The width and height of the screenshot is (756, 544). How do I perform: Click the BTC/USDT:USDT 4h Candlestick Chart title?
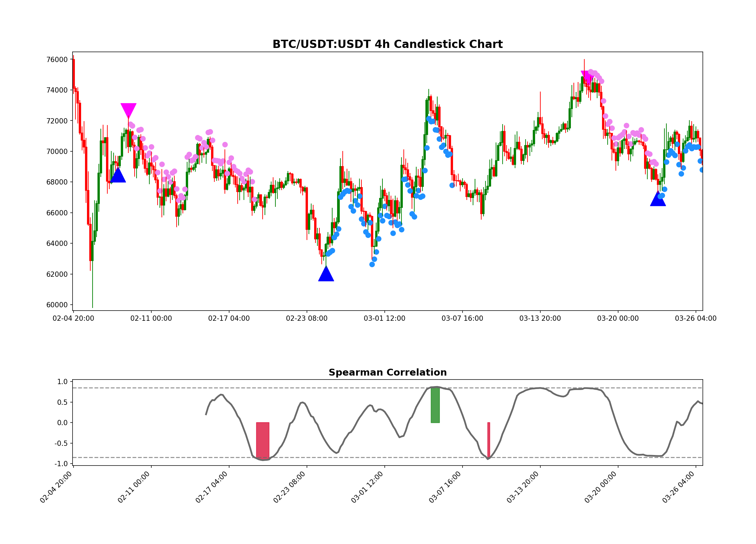pos(387,44)
